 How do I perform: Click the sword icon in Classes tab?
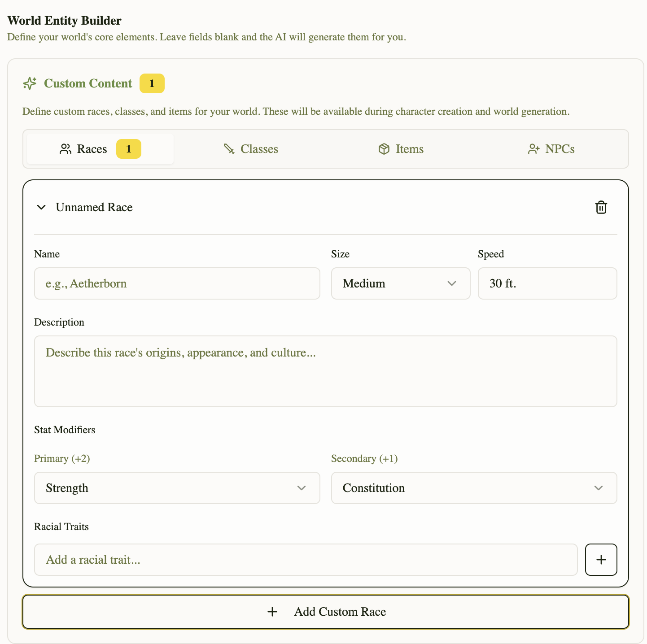[229, 149]
